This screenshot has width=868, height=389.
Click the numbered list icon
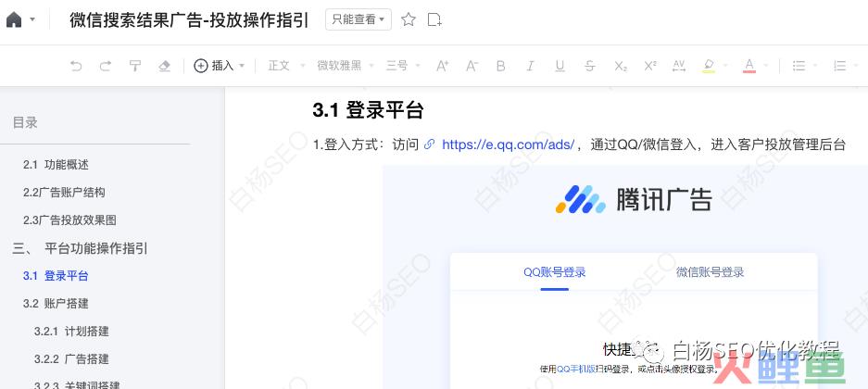(840, 66)
